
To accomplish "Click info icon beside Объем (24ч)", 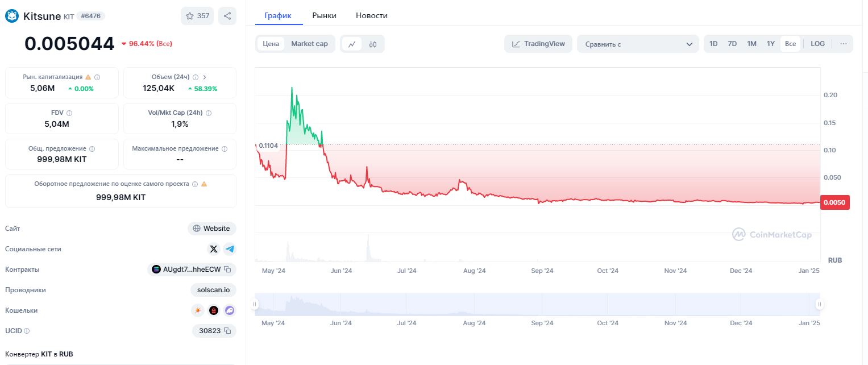I will [x=196, y=77].
